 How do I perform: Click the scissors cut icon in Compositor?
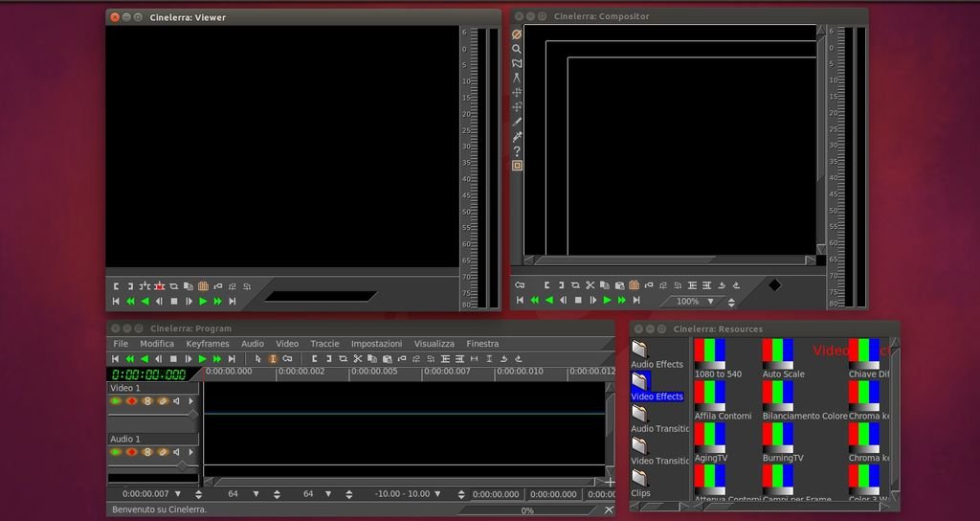(590, 285)
